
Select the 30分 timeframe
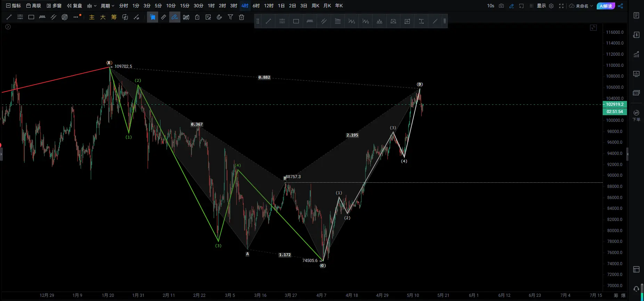pos(198,6)
